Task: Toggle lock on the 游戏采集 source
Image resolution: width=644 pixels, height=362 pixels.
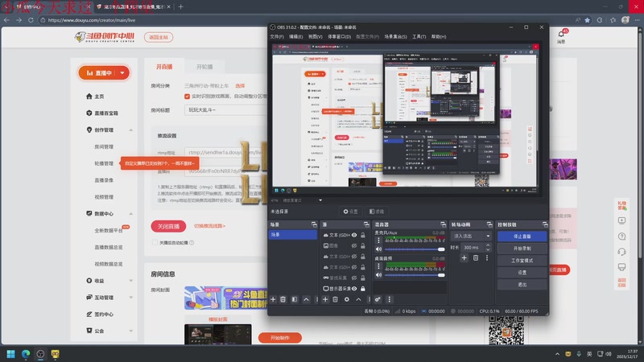Action: (x=363, y=278)
